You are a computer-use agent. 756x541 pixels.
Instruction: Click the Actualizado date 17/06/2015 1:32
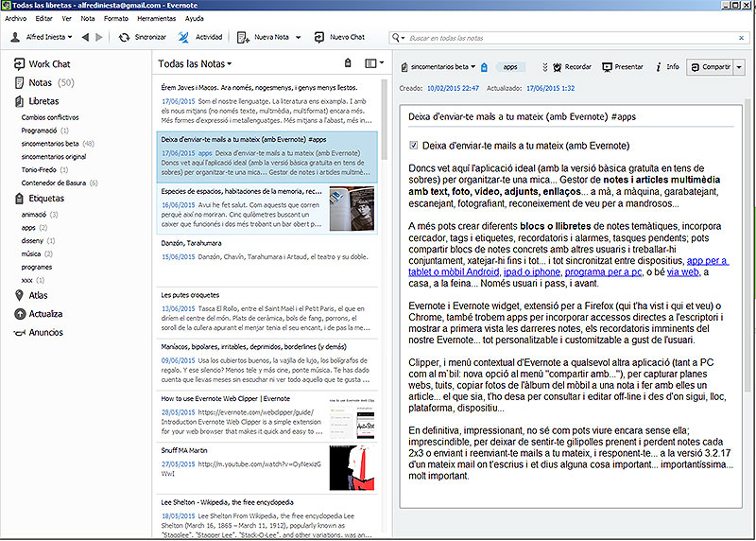point(550,88)
